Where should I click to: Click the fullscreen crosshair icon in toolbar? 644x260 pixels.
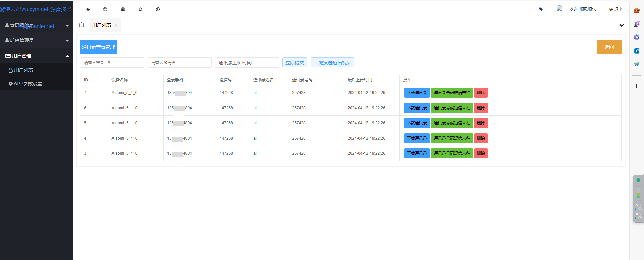coord(105,9)
